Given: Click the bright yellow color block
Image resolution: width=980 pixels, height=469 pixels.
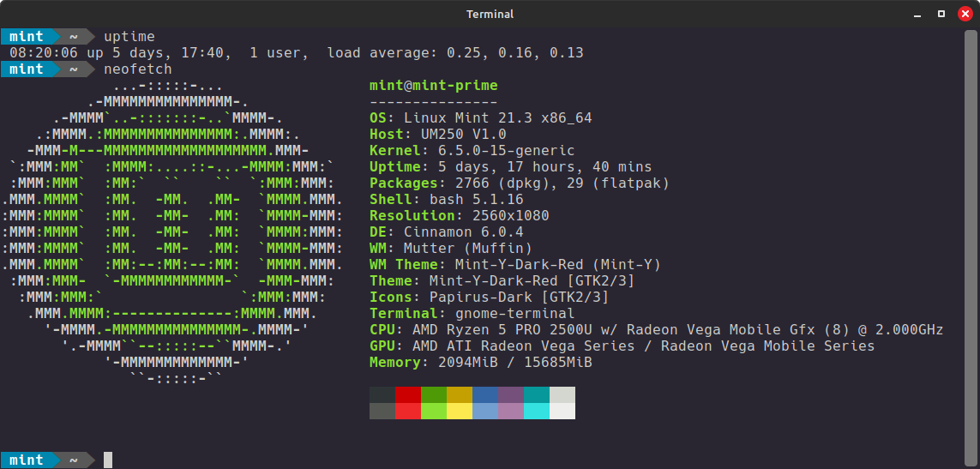Looking at the screenshot, I should click(460, 411).
